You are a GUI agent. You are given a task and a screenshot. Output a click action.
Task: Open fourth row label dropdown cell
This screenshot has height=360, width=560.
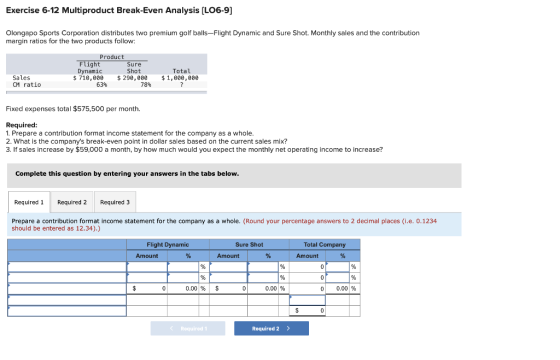(67, 300)
